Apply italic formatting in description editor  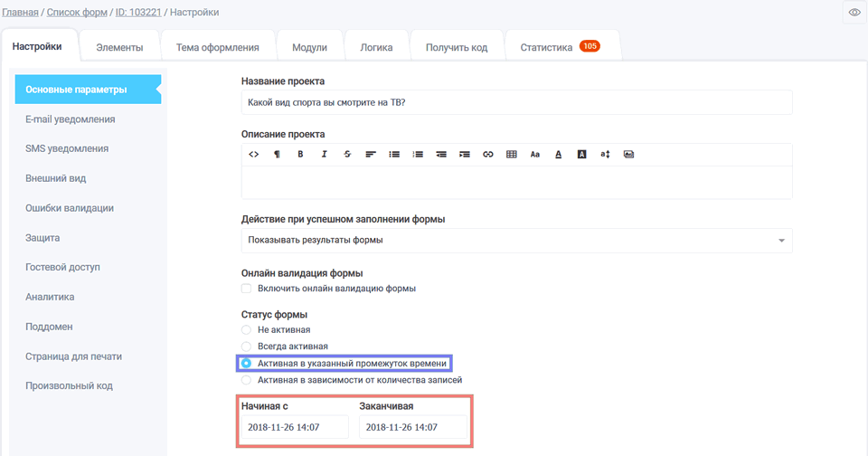[x=324, y=155]
